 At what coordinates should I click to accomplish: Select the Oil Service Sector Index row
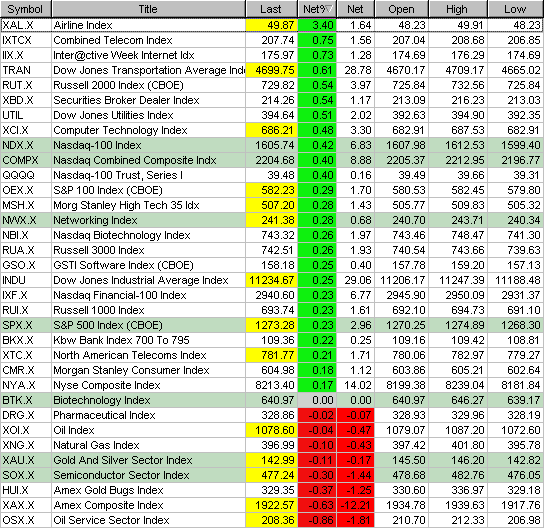coord(272,520)
